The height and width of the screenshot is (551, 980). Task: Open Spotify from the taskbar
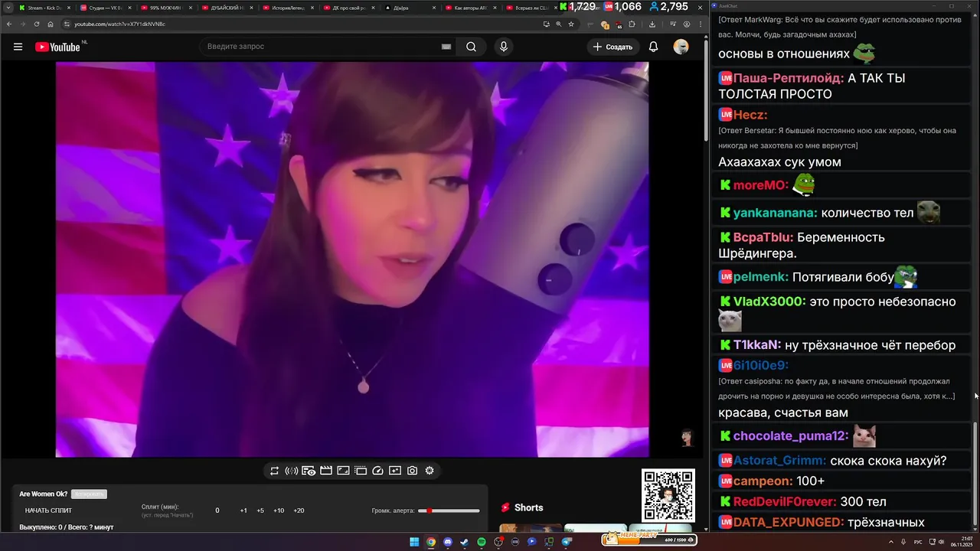coord(482,542)
